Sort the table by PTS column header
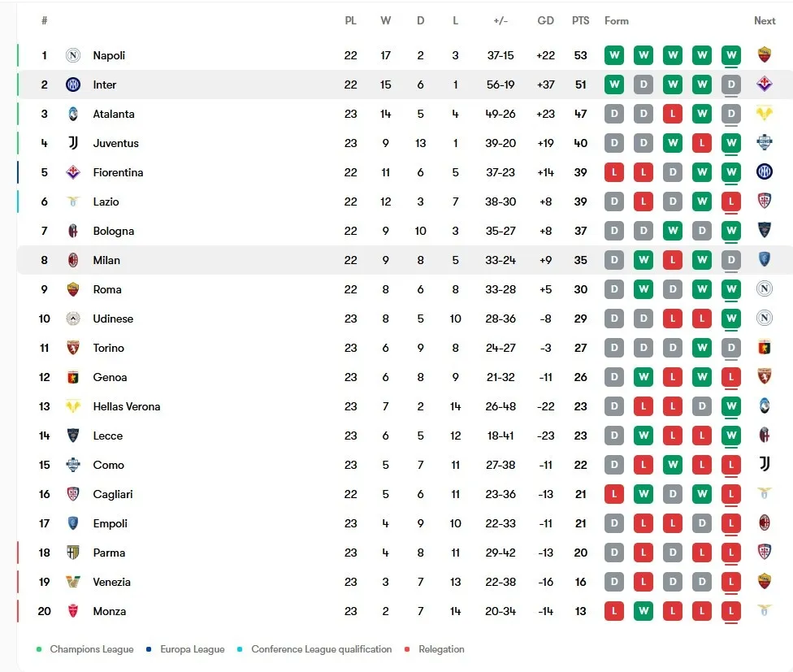The height and width of the screenshot is (672, 793). coord(581,21)
